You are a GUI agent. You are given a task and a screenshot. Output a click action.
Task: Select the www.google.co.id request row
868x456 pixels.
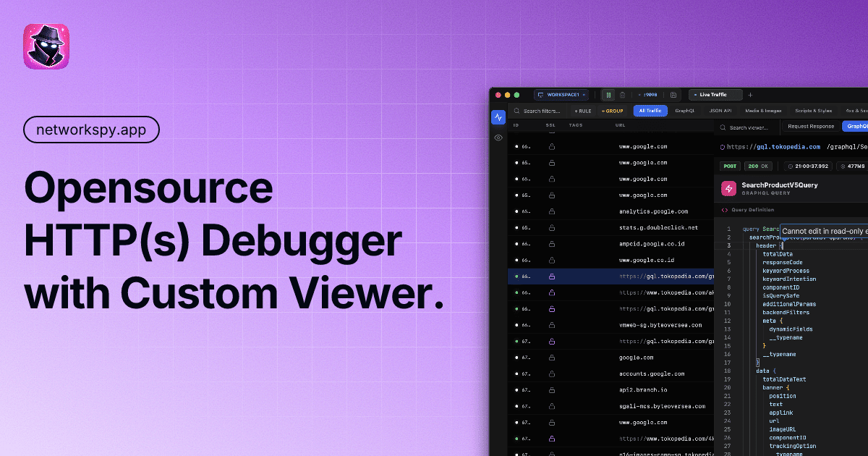pos(611,260)
